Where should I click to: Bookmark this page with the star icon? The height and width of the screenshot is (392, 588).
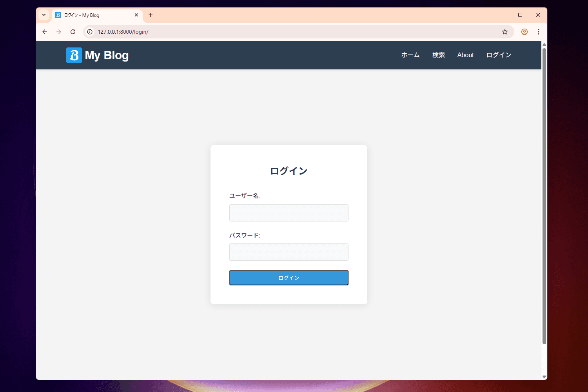(x=505, y=32)
